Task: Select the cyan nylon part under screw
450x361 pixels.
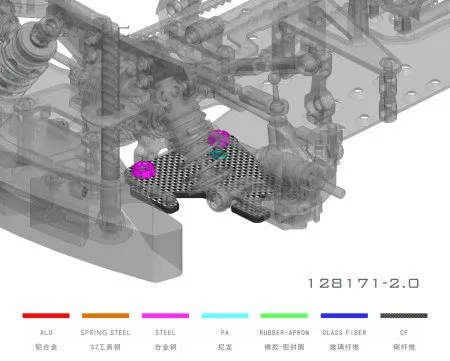Action: coord(218,154)
